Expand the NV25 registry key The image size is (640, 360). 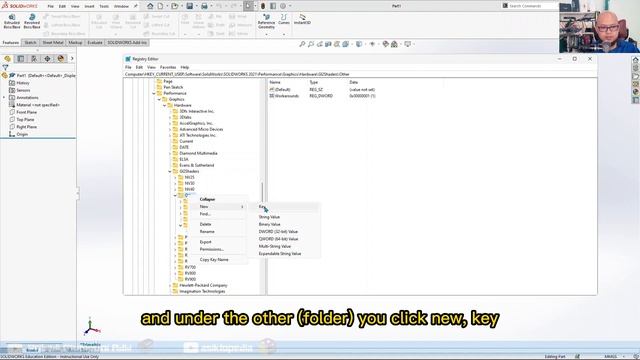[176, 178]
